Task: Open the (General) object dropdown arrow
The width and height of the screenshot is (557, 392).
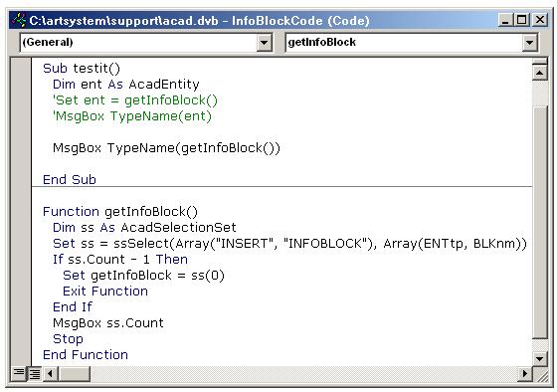Action: pyautogui.click(x=264, y=43)
